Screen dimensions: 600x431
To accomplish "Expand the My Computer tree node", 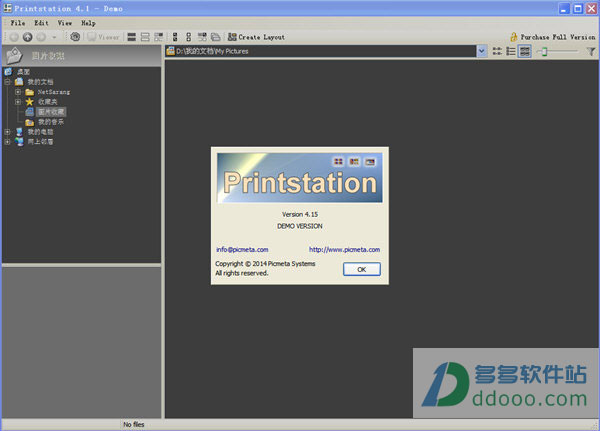I will click(x=7, y=132).
